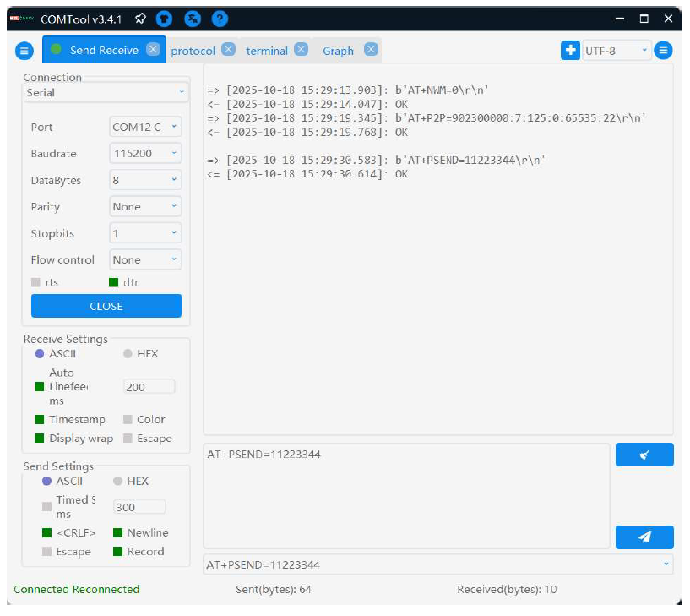Switch to the Graph tab

[x=338, y=51]
